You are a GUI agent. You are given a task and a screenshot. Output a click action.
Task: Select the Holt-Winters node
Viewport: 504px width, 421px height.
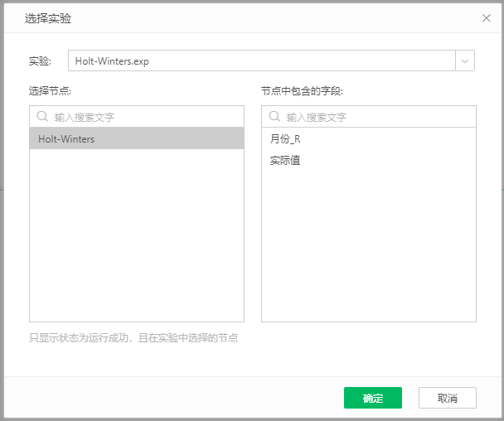[x=137, y=139]
